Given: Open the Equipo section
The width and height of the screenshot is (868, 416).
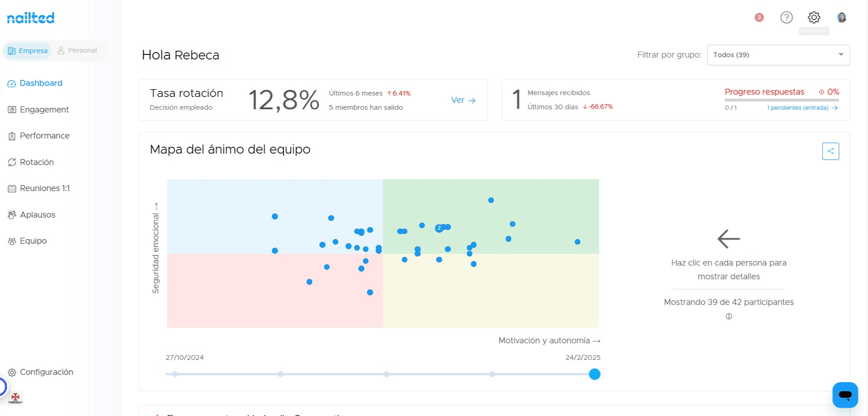Looking at the screenshot, I should (33, 240).
